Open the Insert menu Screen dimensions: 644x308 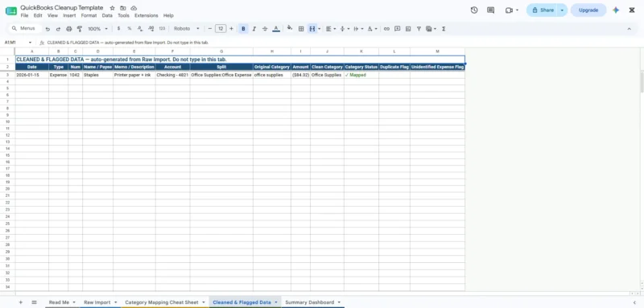point(69,15)
